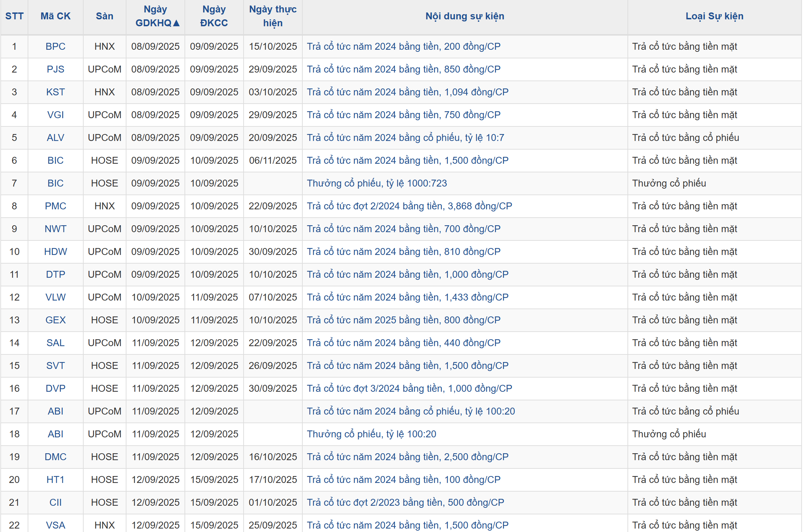The height and width of the screenshot is (532, 803).
Task: Open CII đợt 2/2023 dividend event
Action: tap(405, 502)
